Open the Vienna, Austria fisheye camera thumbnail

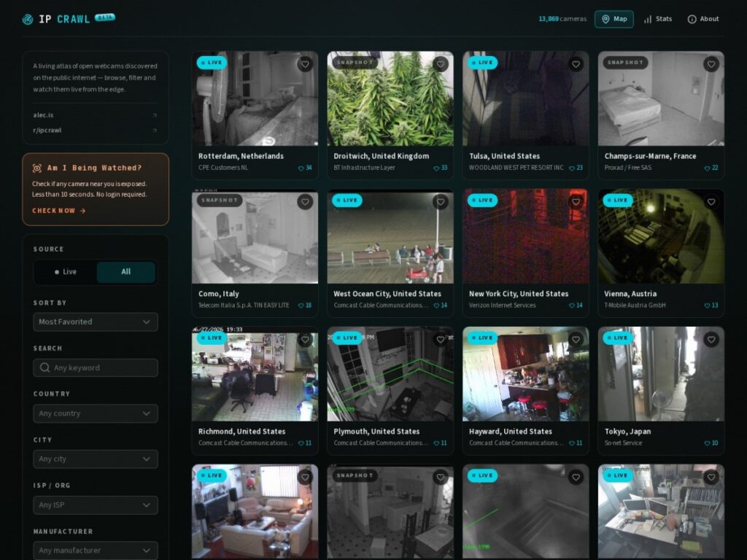point(661,237)
